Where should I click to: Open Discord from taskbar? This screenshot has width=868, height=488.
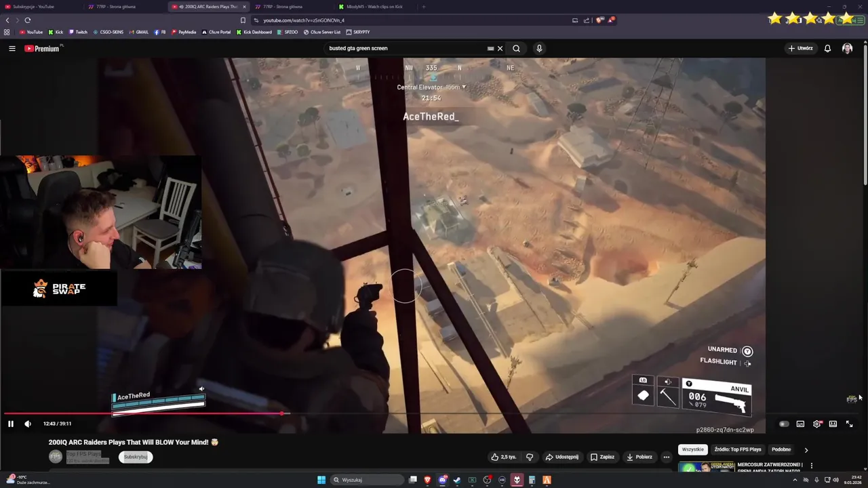[x=442, y=480]
